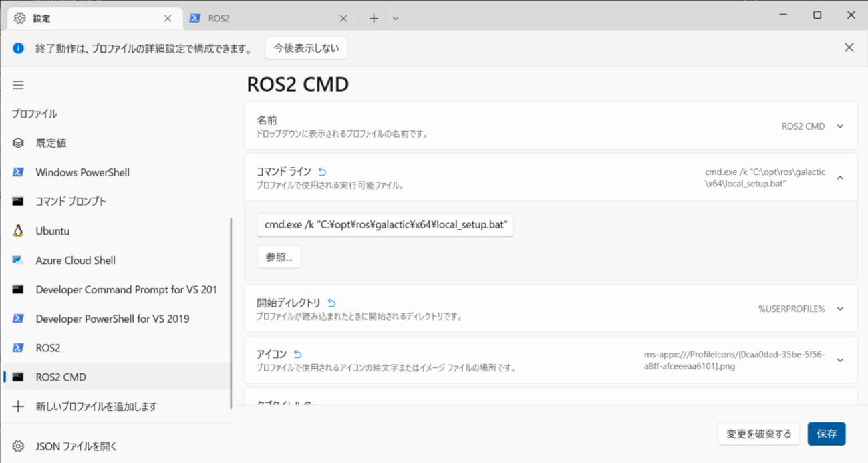Reset the starting directory to default

[x=332, y=303]
